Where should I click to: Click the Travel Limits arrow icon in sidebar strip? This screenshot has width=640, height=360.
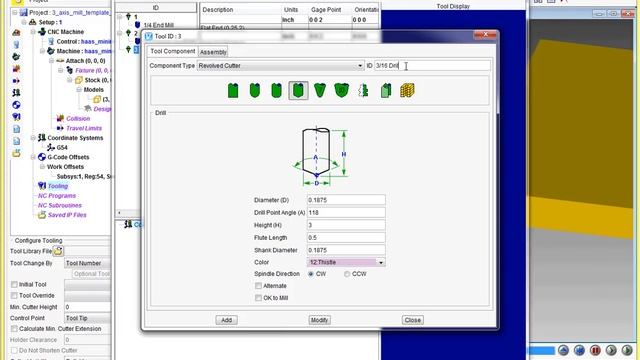(x=16, y=81)
